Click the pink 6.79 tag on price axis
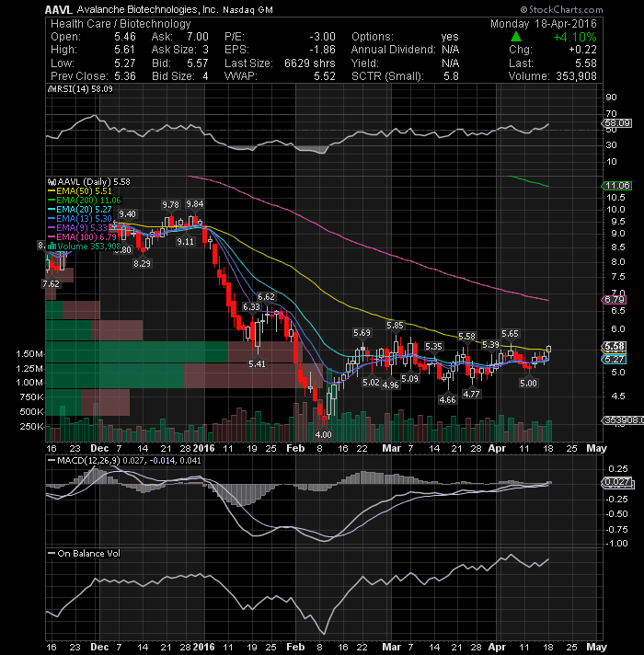Viewport: 644px width, 655px height. pos(615,300)
